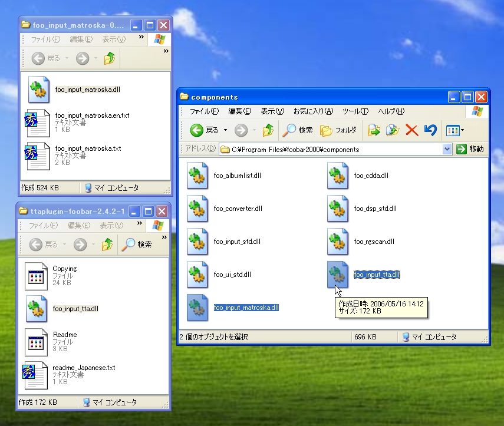Select foo_input_matroska.dll icon in matroska window

(x=38, y=90)
